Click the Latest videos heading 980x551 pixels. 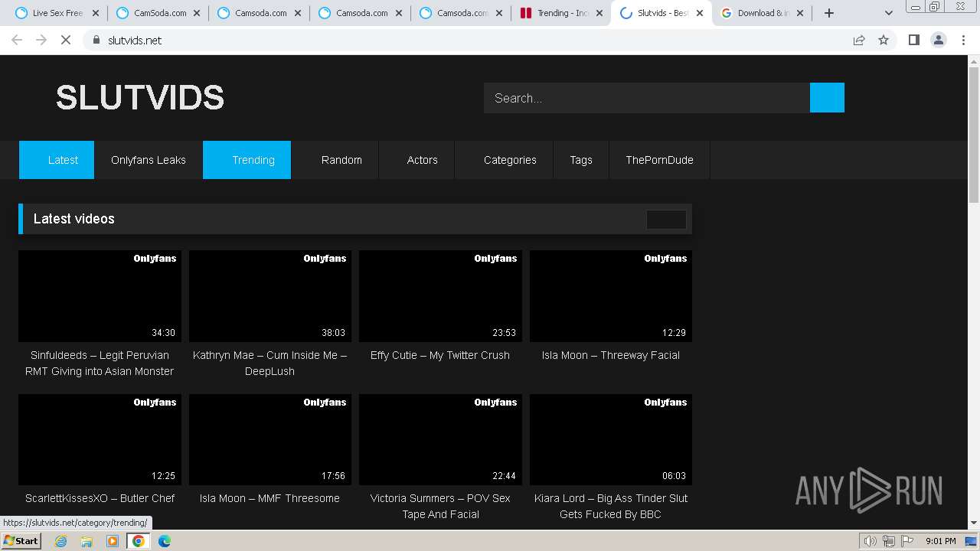pos(74,219)
